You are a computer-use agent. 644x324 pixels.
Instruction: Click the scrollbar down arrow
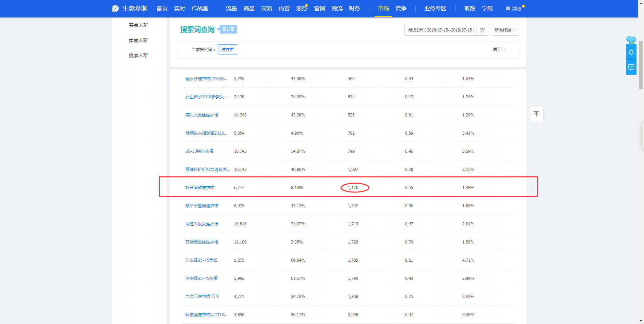(x=641, y=321)
